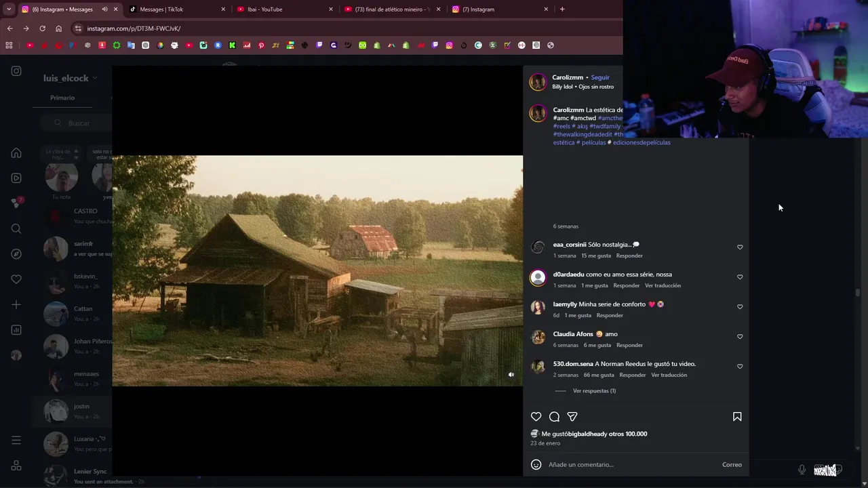Open hamburger More menu in sidebar

coord(16,441)
